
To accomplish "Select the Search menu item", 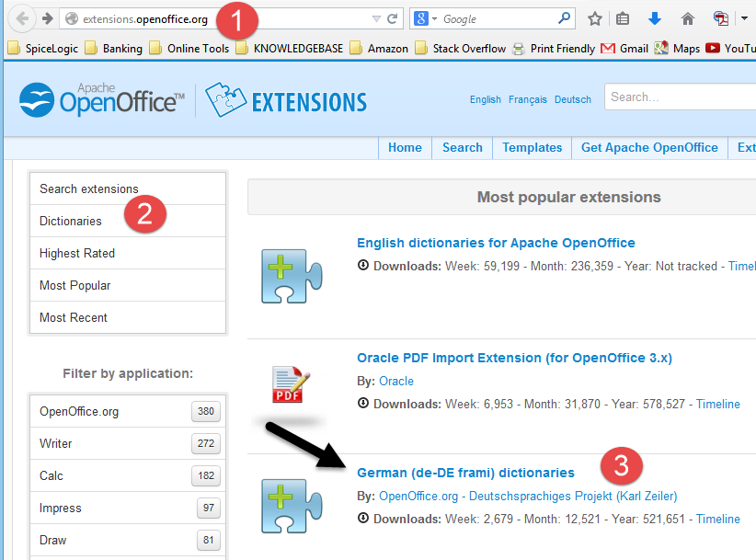I will point(462,147).
